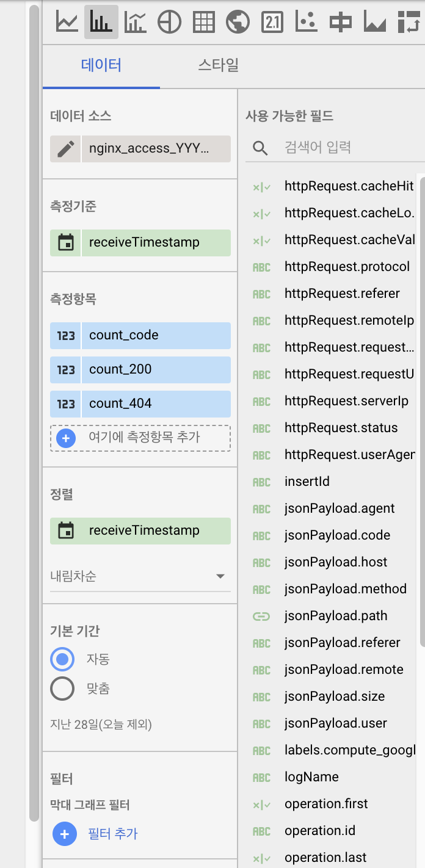Select the bar chart type icon
This screenshot has width=425, height=868.
pos(101,22)
